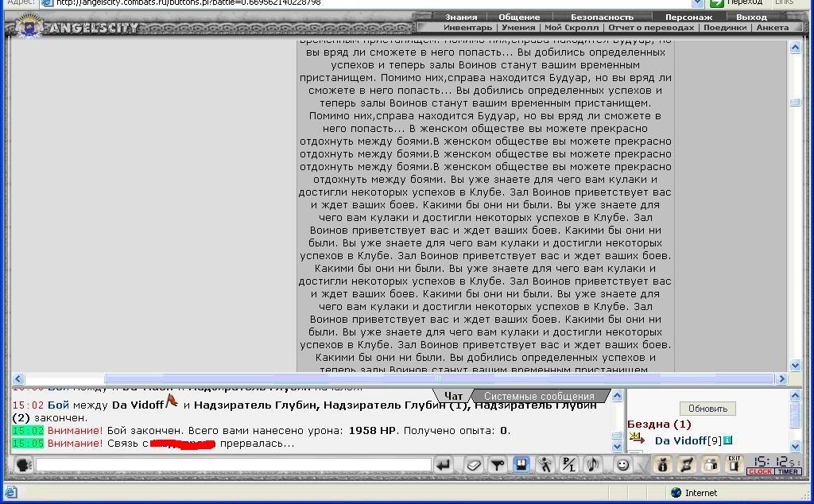This screenshot has width=814, height=504.
Task: Click the page icon in the address bar
Action: (47, 2)
